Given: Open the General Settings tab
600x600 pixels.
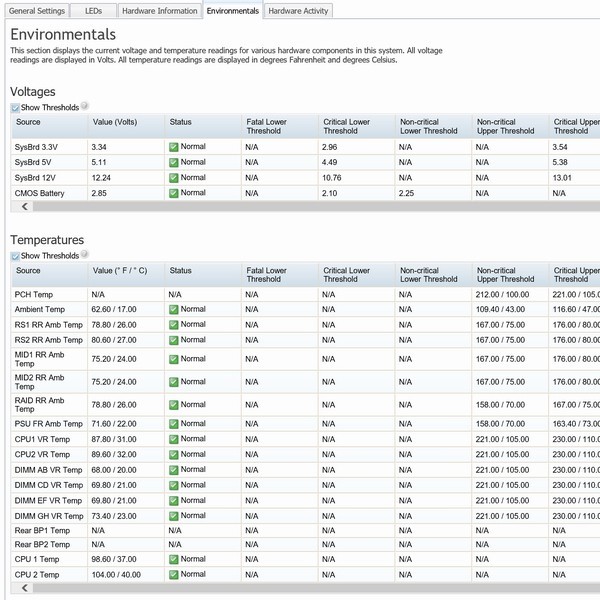Looking at the screenshot, I should click(x=37, y=11).
